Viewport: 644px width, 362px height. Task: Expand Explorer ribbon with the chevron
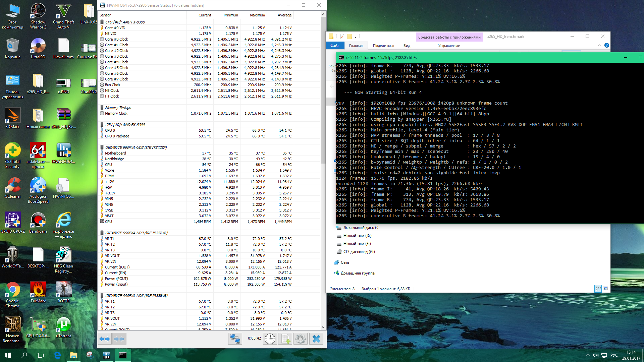(599, 45)
